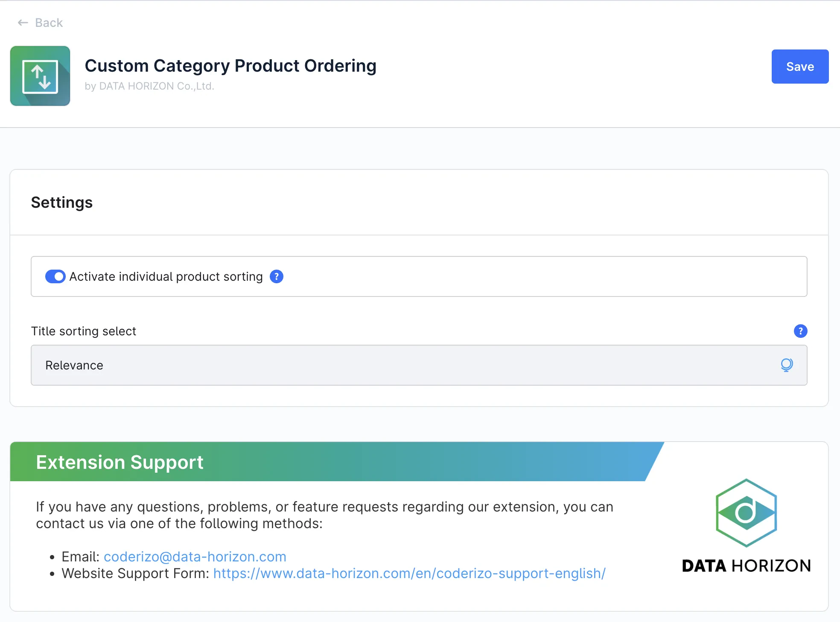This screenshot has width=840, height=622.
Task: Click the Data Horizon hexagon logo
Action: point(746,513)
